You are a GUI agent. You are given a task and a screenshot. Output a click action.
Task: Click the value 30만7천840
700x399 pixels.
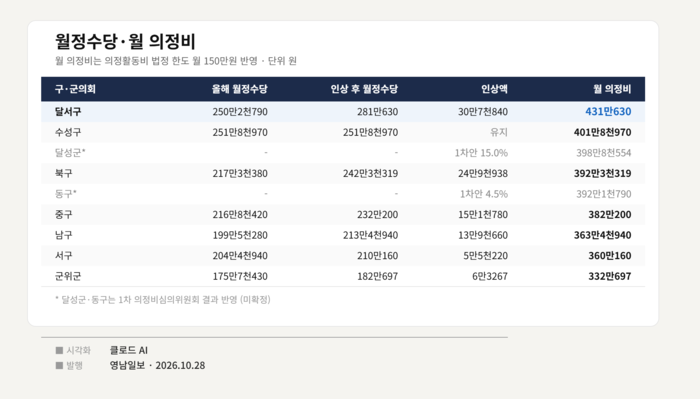tap(483, 112)
